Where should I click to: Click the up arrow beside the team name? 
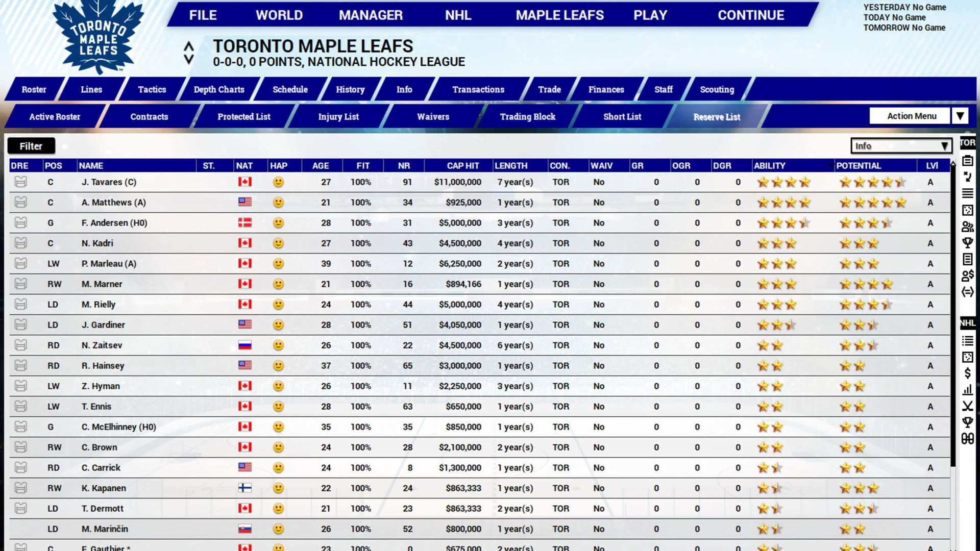click(189, 46)
